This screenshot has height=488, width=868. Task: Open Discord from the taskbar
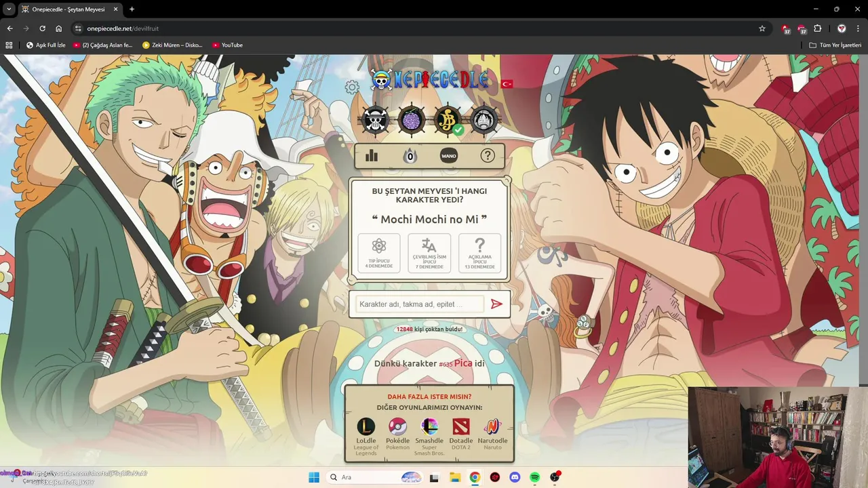click(x=515, y=477)
